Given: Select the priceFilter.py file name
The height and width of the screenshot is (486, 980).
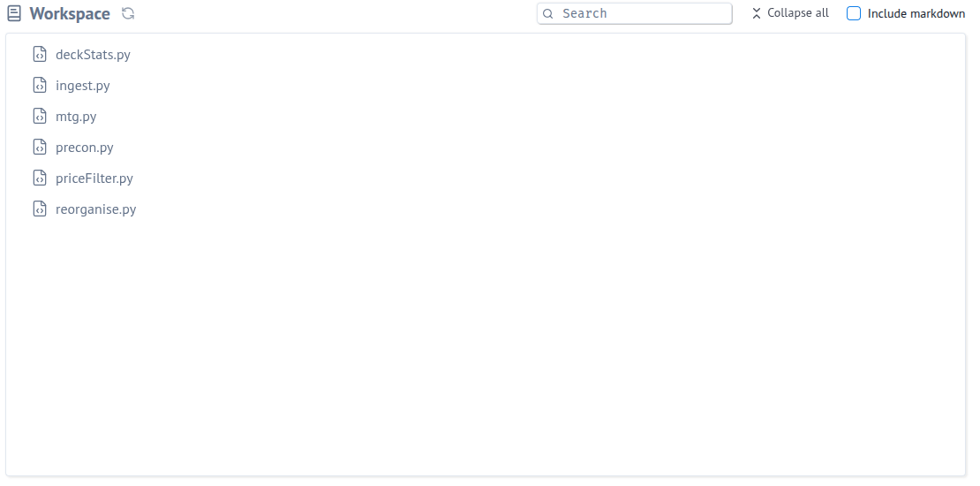Looking at the screenshot, I should [94, 178].
